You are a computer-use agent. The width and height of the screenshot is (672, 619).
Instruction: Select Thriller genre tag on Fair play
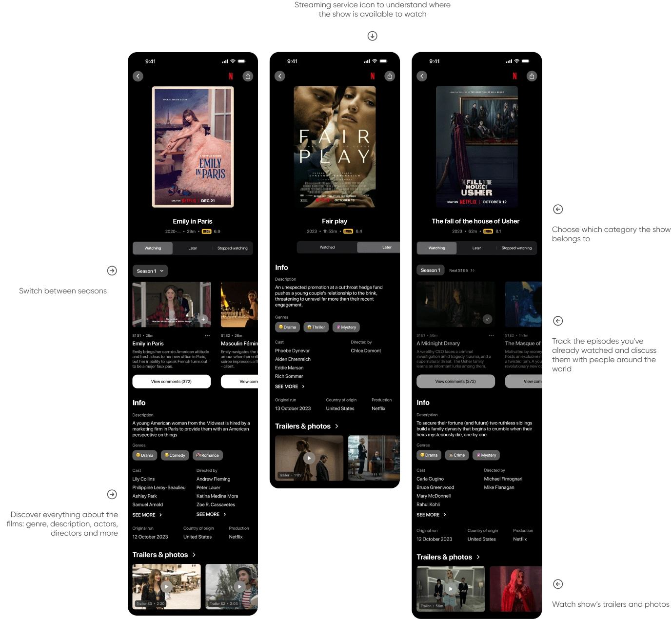point(316,327)
